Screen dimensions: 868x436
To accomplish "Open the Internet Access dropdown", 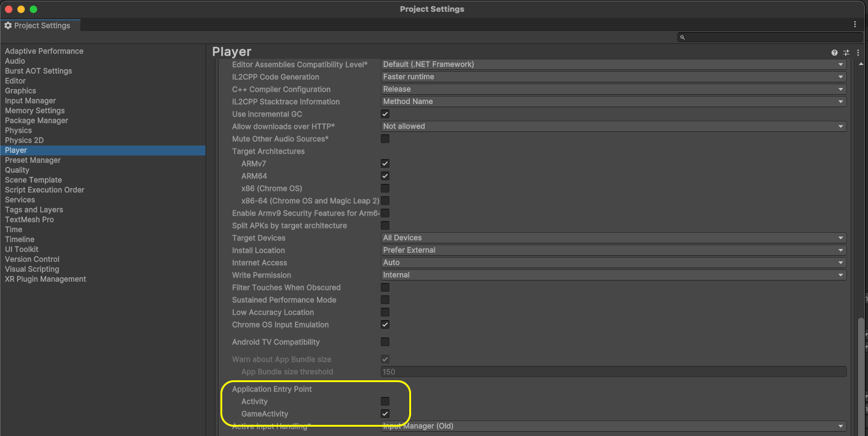I will click(613, 263).
